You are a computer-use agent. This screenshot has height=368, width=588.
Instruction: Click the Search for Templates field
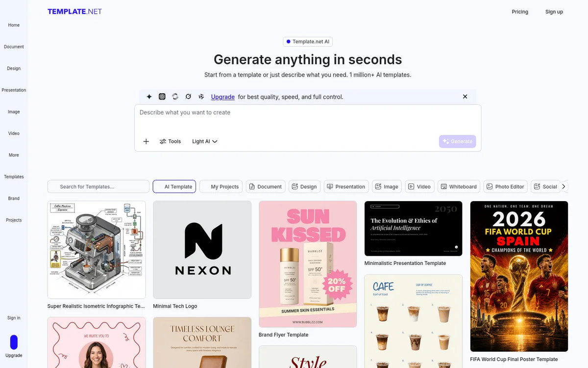[x=98, y=186]
